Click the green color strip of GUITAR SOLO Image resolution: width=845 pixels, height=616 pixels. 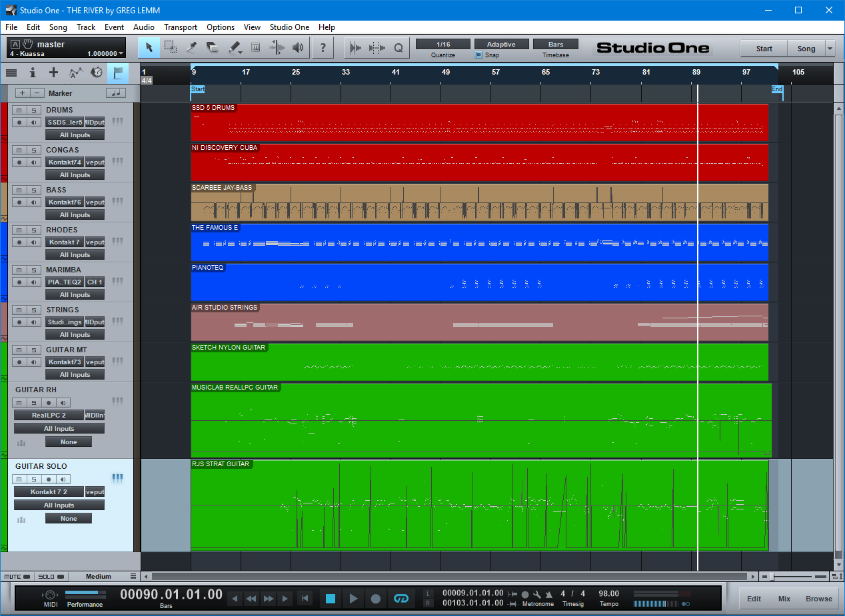(3, 505)
